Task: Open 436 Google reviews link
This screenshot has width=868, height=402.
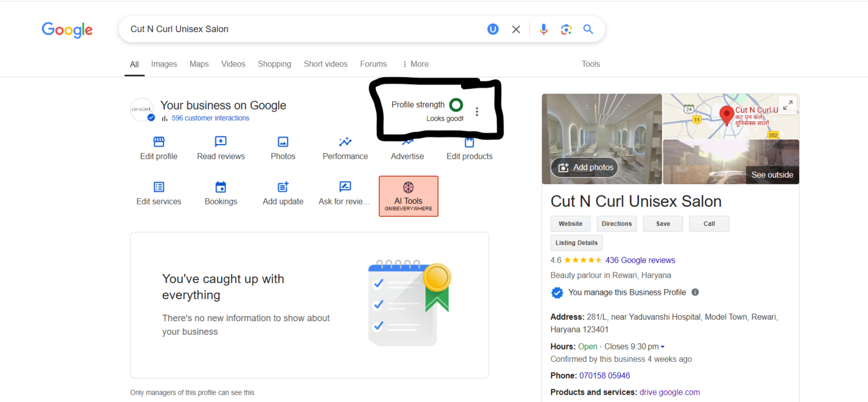Action: pos(640,260)
